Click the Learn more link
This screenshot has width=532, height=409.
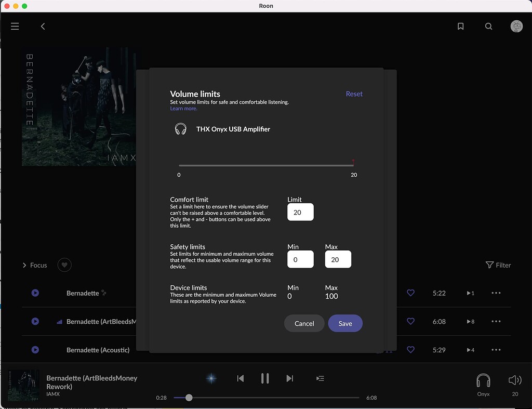(183, 108)
